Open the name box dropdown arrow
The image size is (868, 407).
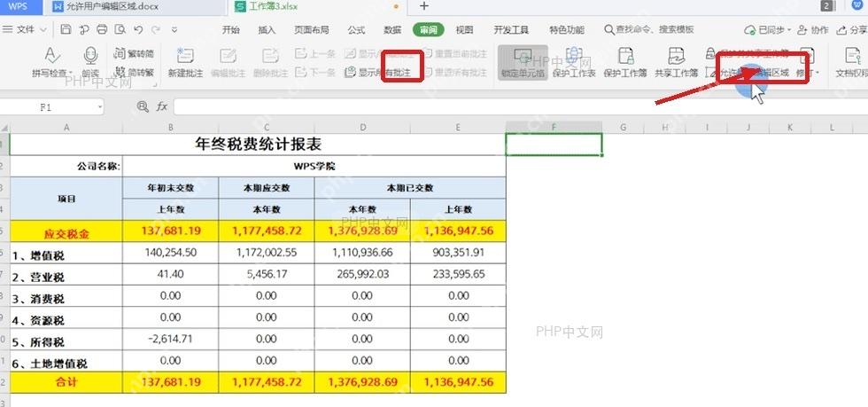[x=99, y=107]
